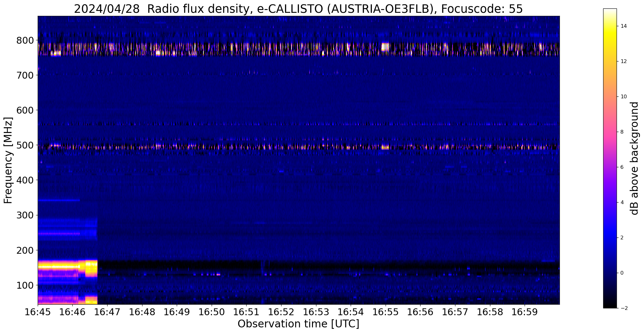Image resolution: width=644 pixels, height=333 pixels.
Task: Click the 16:50 time tick label
Action: pos(212,312)
